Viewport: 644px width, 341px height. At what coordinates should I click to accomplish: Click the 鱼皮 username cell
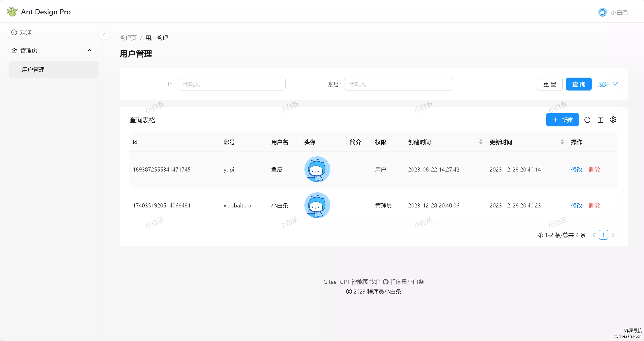click(x=277, y=169)
